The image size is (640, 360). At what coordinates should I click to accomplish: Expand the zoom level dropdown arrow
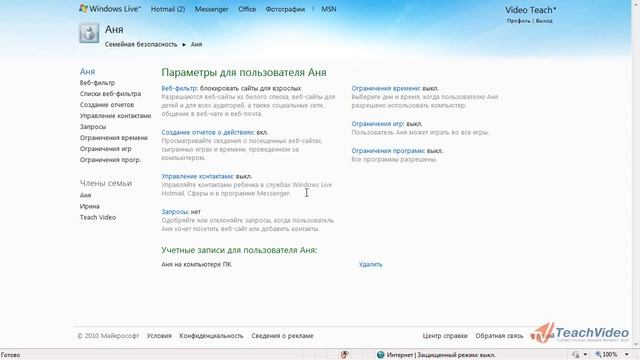pyautogui.click(x=627, y=355)
